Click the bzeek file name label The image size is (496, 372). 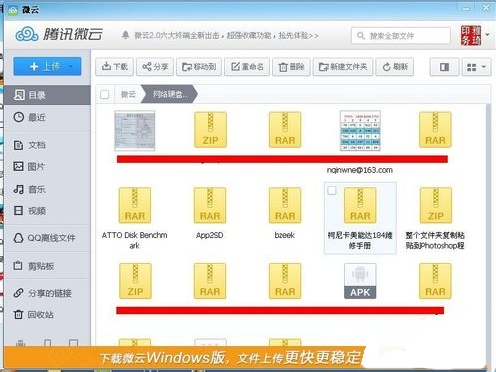point(285,235)
